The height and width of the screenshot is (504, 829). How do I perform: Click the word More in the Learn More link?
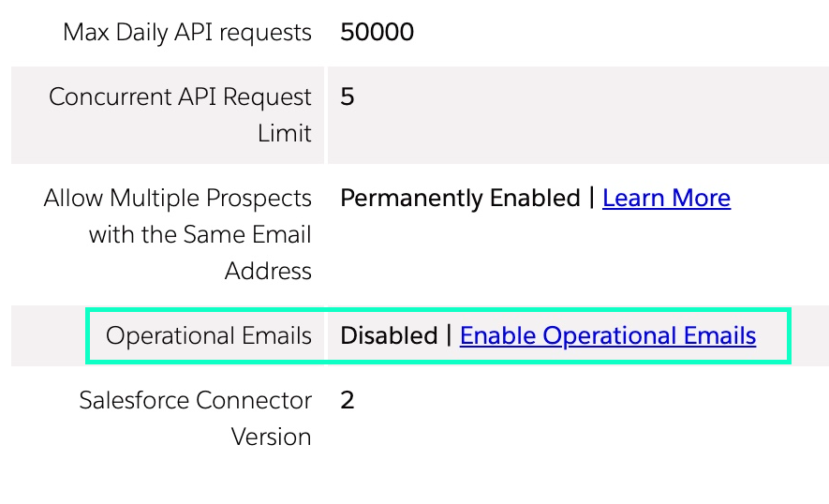(701, 198)
